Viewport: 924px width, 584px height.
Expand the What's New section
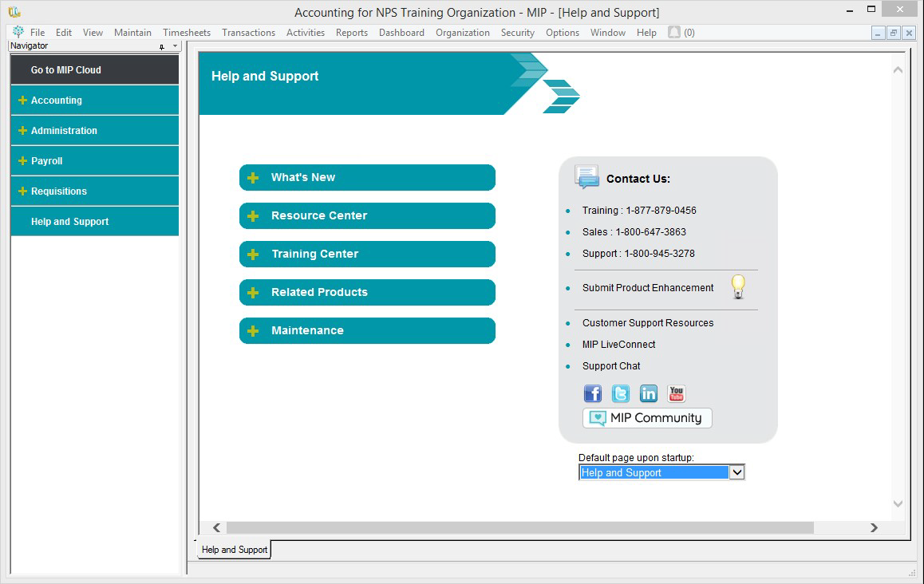pos(367,177)
